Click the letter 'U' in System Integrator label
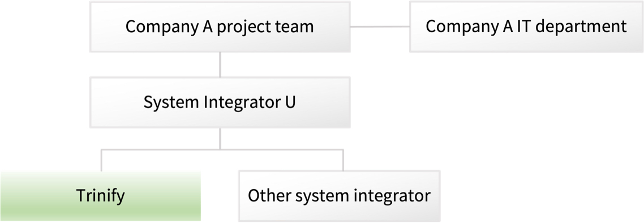644x223 pixels. (x=290, y=102)
